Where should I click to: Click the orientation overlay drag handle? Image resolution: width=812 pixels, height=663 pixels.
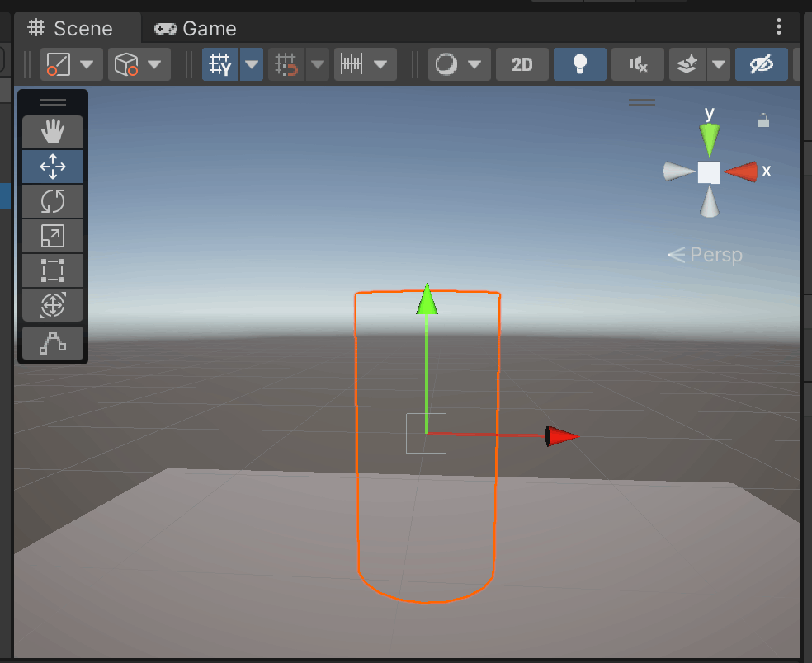(642, 102)
